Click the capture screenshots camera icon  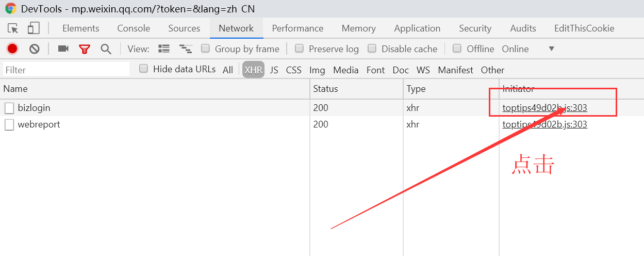point(63,49)
